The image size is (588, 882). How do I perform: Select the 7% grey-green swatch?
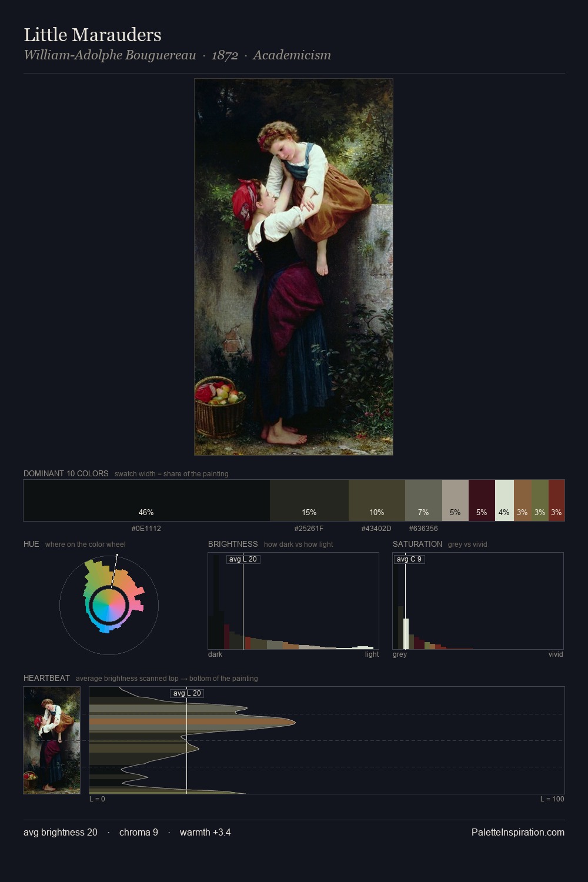pyautogui.click(x=423, y=500)
